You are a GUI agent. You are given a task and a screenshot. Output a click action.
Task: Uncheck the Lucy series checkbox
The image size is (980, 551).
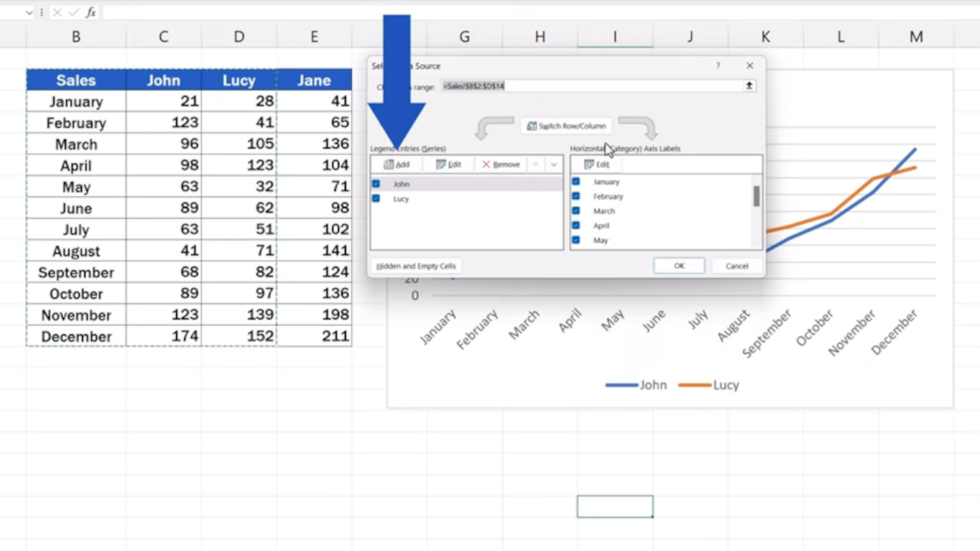[376, 198]
